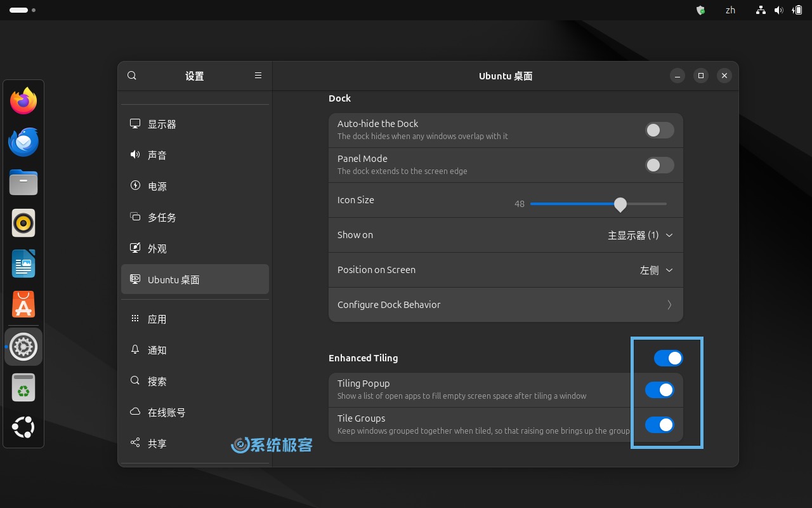This screenshot has width=812, height=508.
Task: Select 显示器 in the sidebar
Action: (195, 124)
